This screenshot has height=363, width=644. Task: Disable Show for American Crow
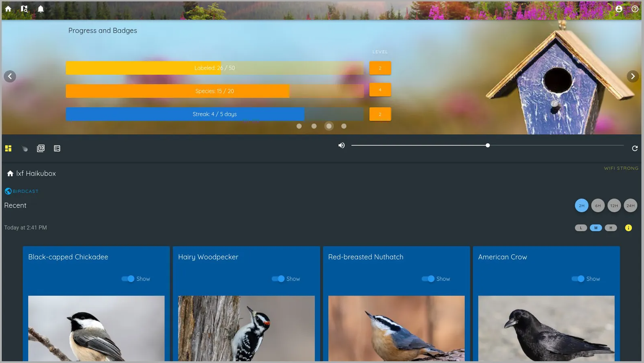pyautogui.click(x=578, y=279)
